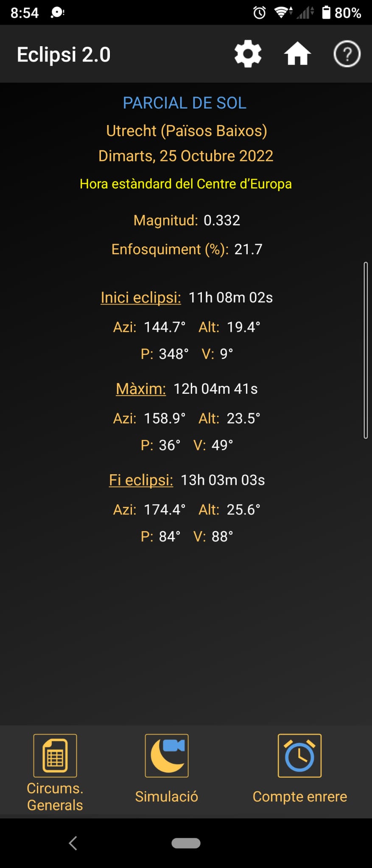Tap the Circums. Generals table icon
Viewport: 372px width, 868px height.
tap(55, 755)
